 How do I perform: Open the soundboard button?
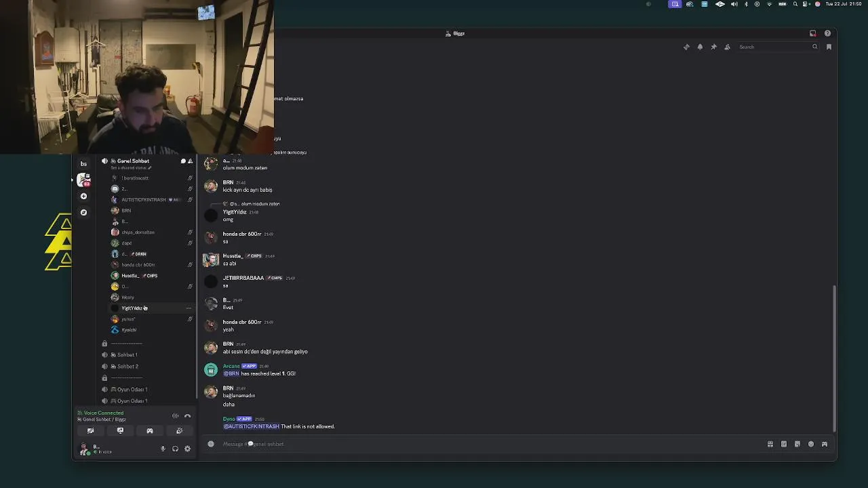click(180, 431)
